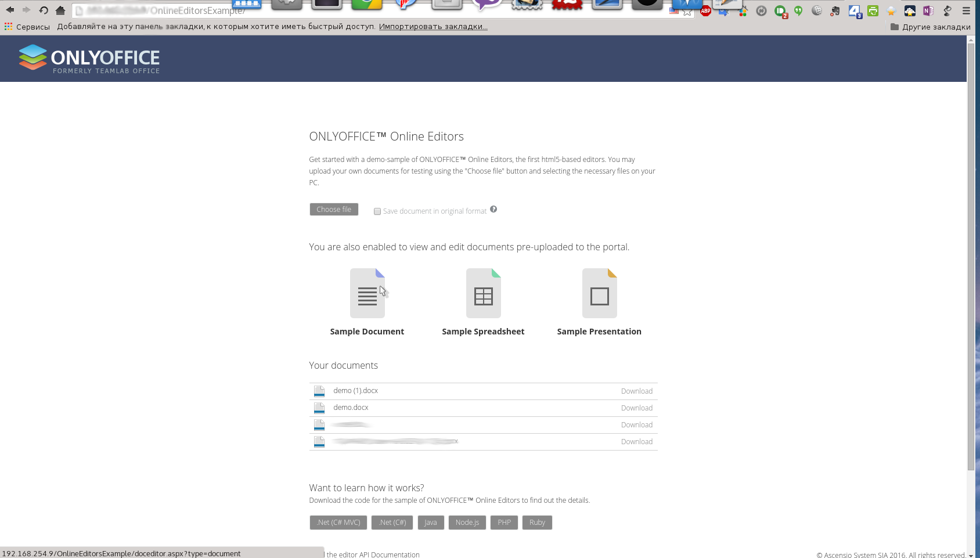Image resolution: width=980 pixels, height=558 pixels.
Task: Open demo (1).docx from your documents
Action: pyautogui.click(x=355, y=391)
